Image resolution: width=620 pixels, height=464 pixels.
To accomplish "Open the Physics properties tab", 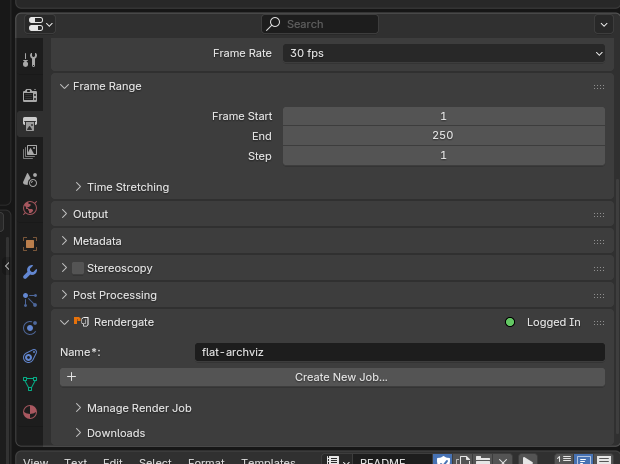I will point(30,328).
